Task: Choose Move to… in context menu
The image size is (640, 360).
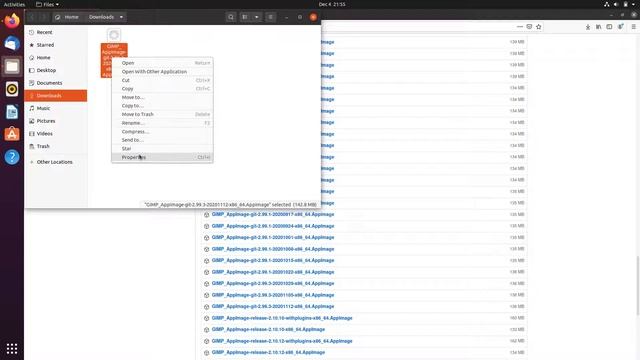Action: coord(162,97)
